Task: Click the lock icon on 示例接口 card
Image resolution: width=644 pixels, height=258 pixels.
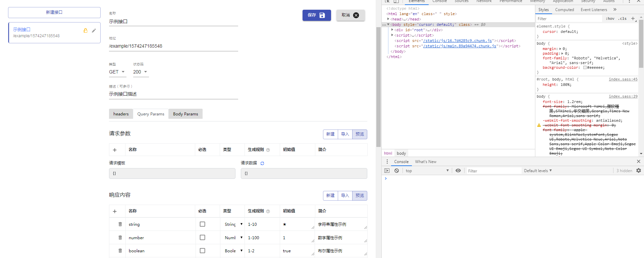Action: coord(86,31)
